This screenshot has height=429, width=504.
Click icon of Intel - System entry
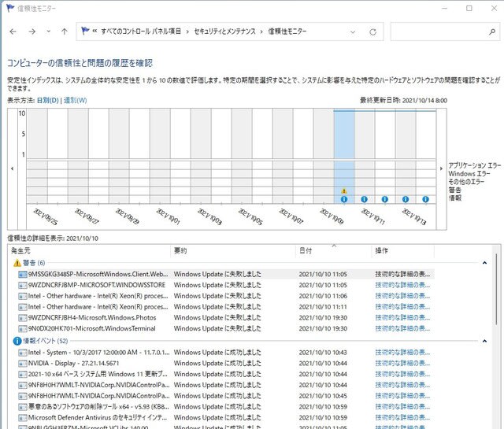(23, 353)
